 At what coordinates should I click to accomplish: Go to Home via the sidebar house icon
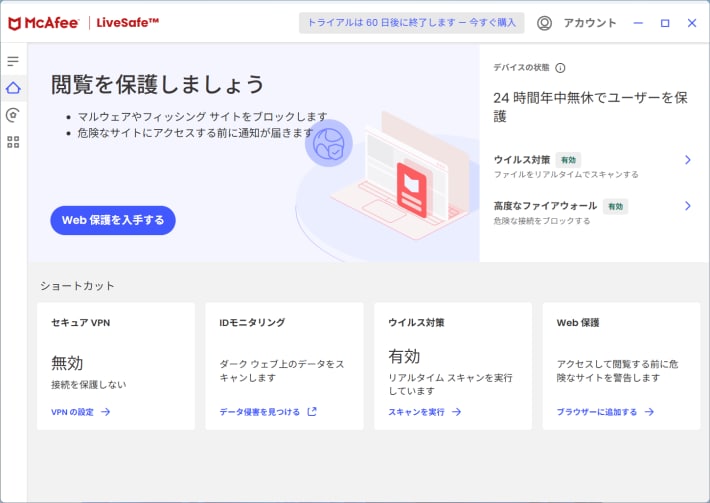pos(13,88)
